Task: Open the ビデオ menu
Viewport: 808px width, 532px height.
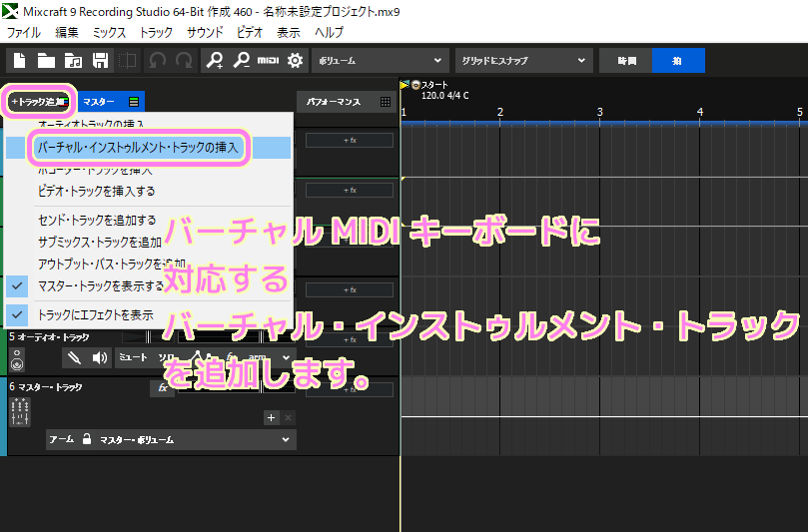Action: click(250, 33)
